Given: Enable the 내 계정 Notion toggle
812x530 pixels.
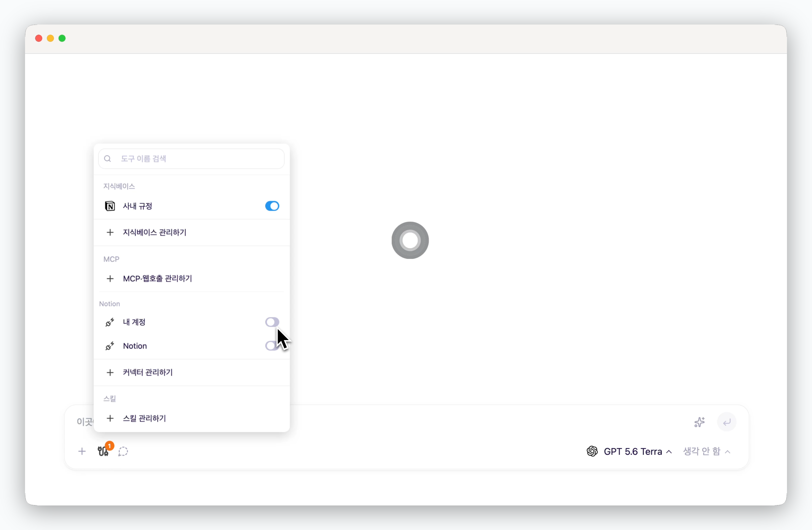Looking at the screenshot, I should click(272, 322).
